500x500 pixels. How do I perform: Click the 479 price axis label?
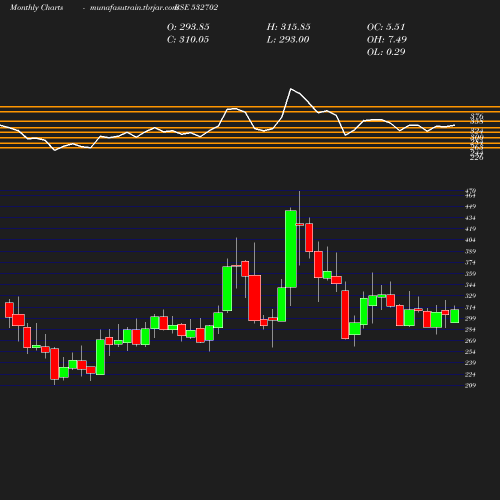(x=470, y=191)
